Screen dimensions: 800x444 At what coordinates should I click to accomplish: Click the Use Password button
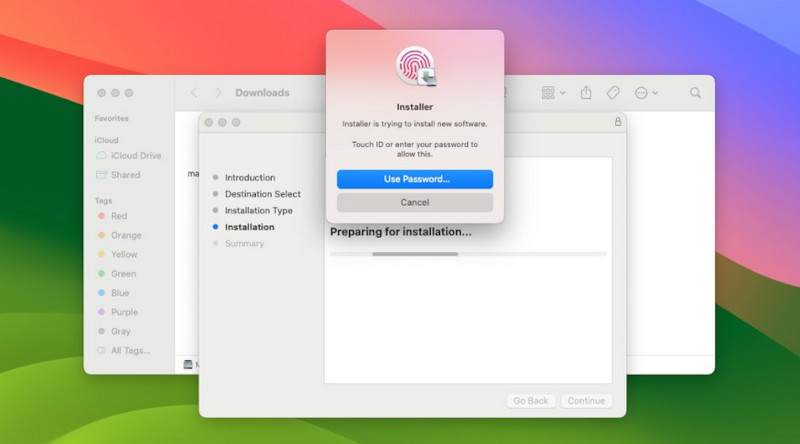click(x=415, y=179)
